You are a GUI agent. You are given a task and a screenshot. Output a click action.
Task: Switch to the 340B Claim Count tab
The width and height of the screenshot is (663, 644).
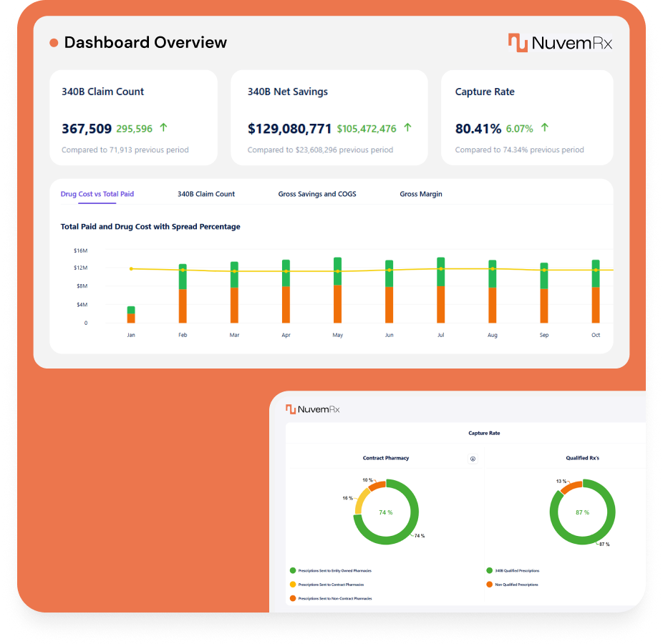(207, 194)
